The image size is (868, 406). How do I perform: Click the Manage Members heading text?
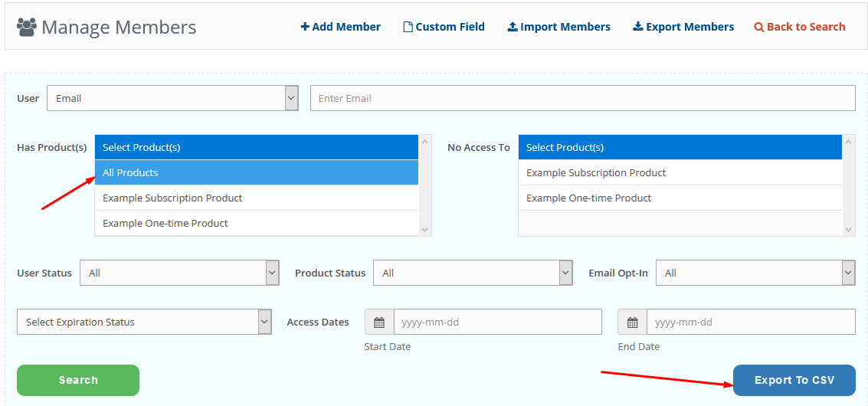coord(119,27)
